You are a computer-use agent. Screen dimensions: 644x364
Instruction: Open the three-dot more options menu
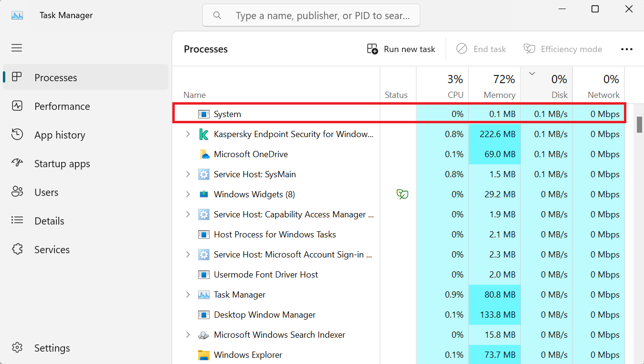coord(627,49)
